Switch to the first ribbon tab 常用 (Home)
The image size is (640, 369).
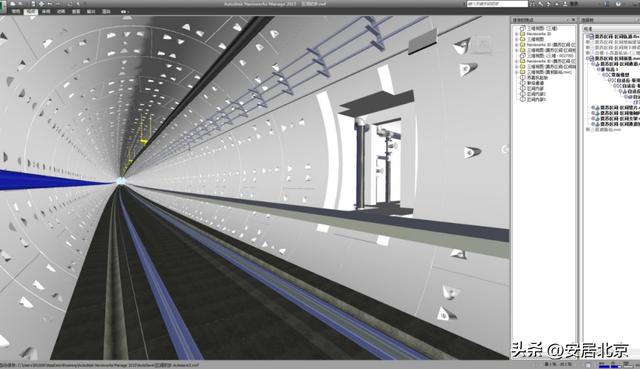point(16,12)
